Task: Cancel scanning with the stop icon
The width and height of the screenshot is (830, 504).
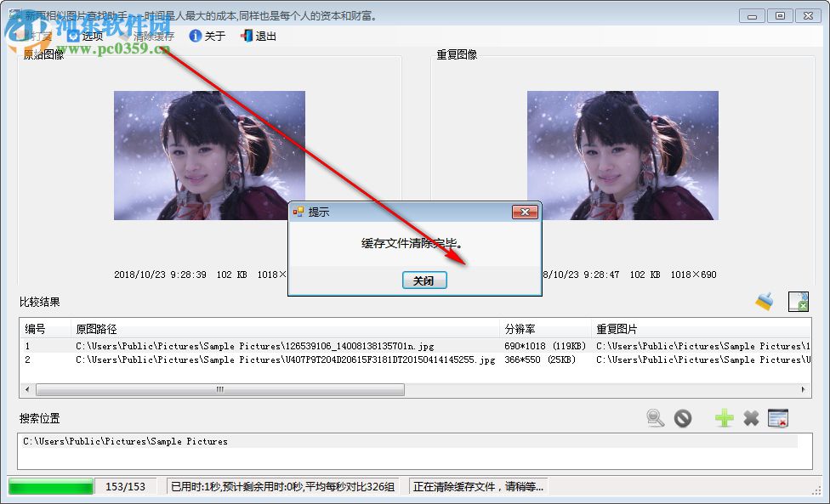Action: pos(682,418)
